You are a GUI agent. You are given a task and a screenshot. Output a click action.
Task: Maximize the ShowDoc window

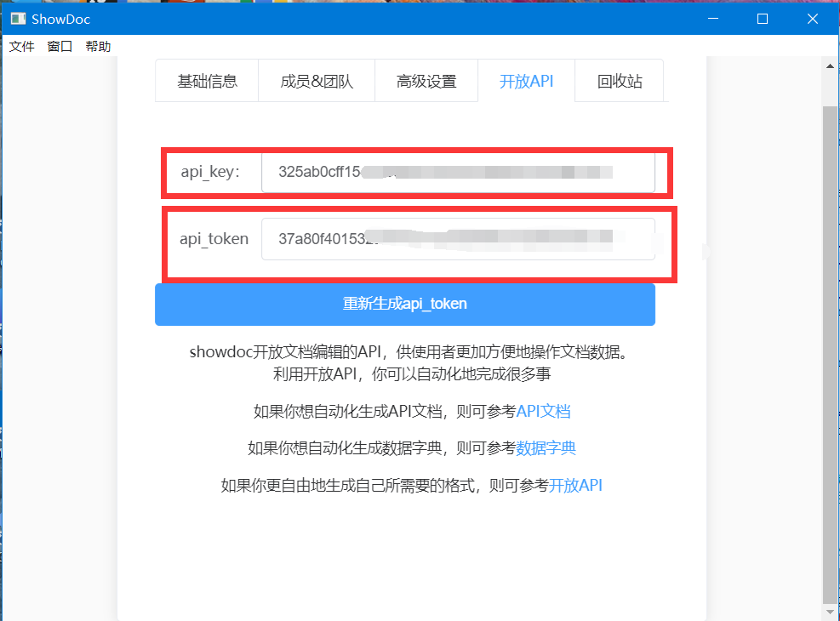(x=763, y=19)
